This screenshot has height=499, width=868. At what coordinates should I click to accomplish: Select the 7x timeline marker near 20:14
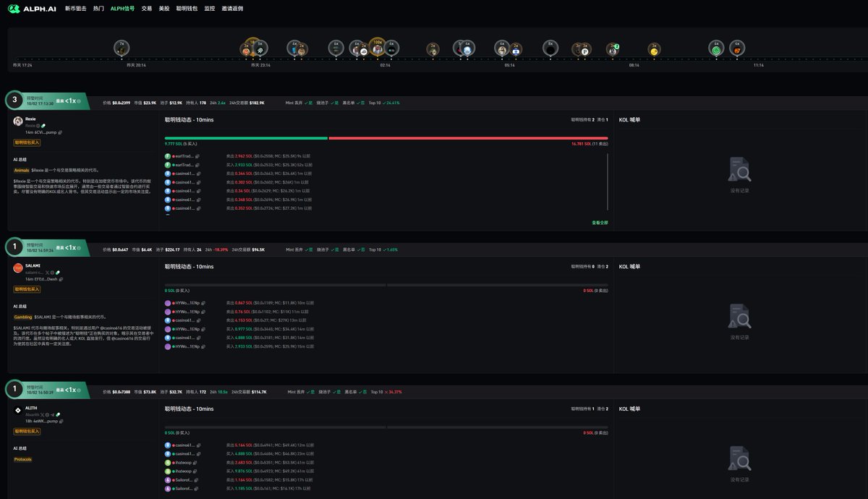122,48
